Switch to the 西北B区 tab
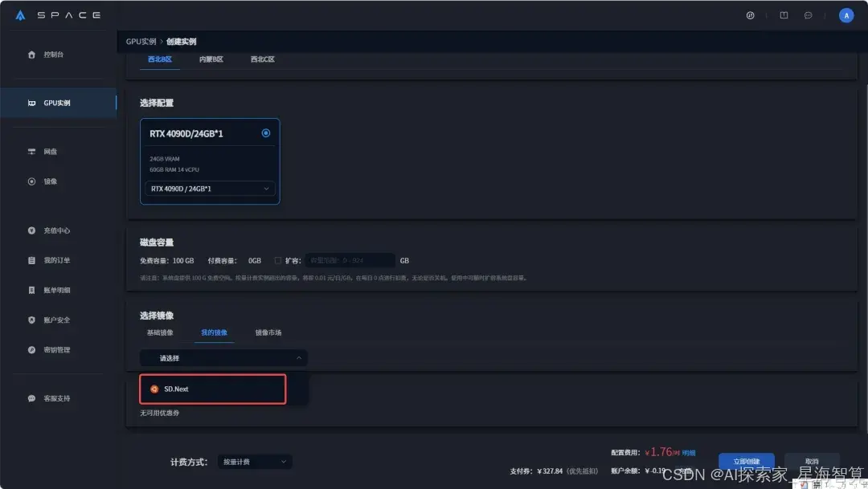Screen dimensions: 868x489 pos(159,59)
